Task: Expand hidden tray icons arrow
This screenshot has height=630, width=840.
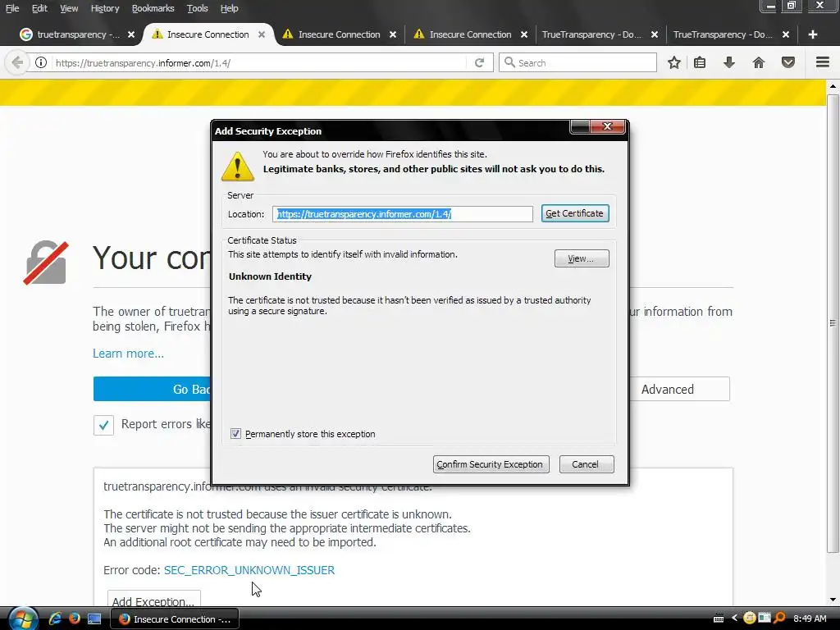Action: tap(734, 619)
